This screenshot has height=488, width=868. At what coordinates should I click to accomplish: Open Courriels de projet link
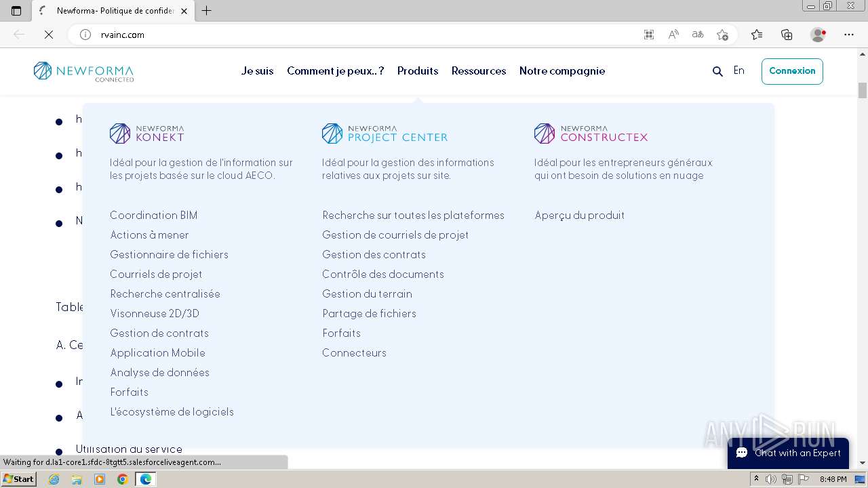157,274
